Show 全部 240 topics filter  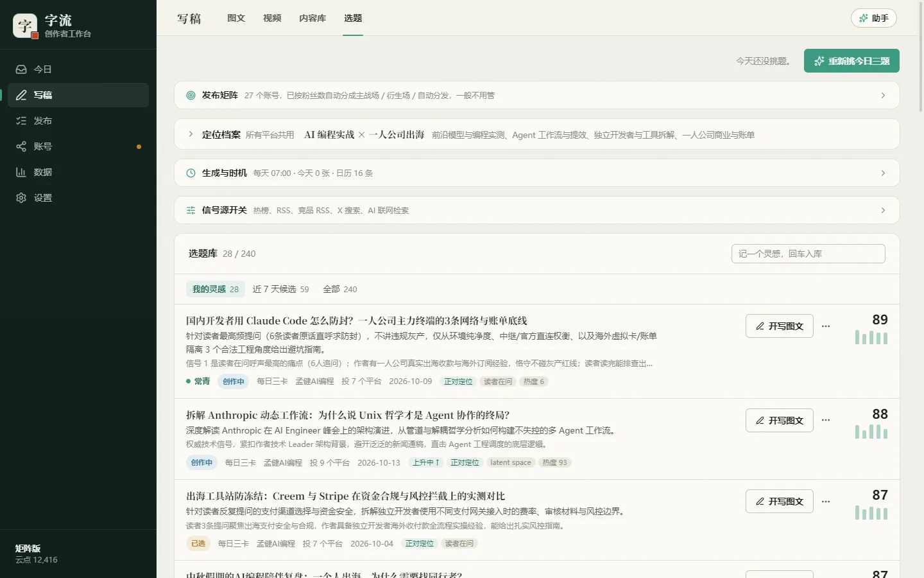(340, 289)
